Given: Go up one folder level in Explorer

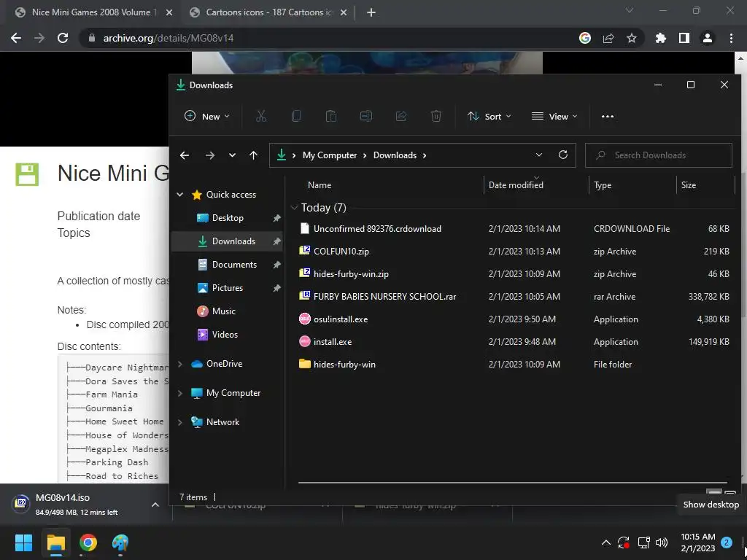Looking at the screenshot, I should point(253,155).
